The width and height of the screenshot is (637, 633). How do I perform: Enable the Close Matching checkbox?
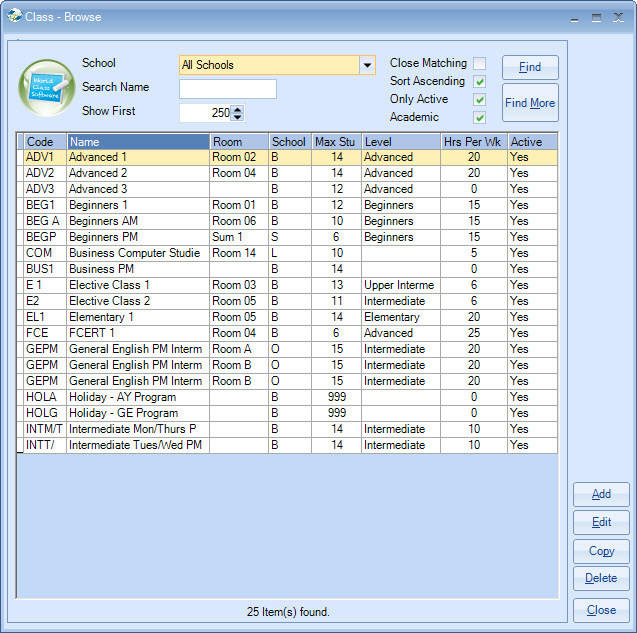point(479,63)
